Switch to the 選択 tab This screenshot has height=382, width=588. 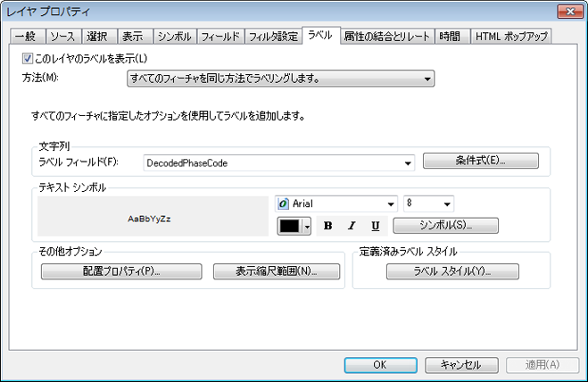[x=99, y=37]
